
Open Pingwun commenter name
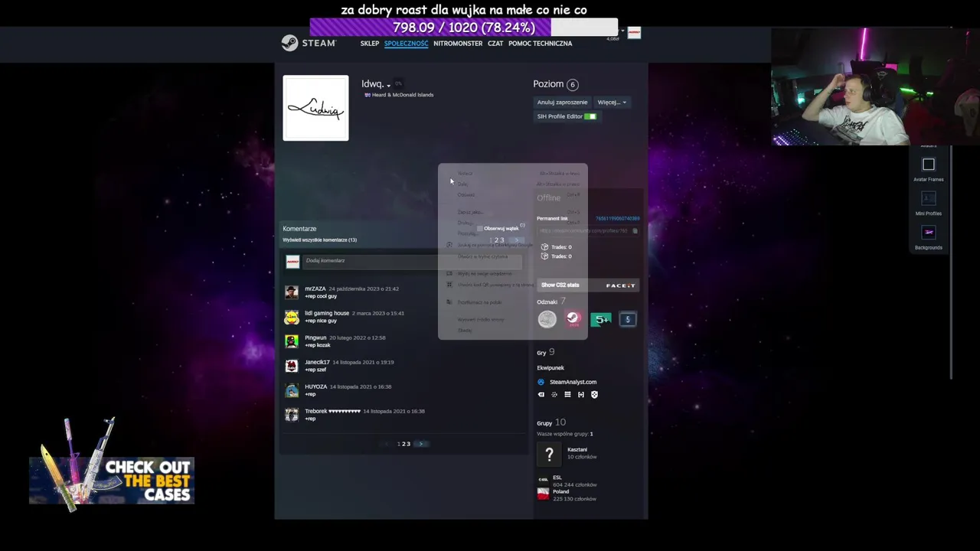pos(315,337)
